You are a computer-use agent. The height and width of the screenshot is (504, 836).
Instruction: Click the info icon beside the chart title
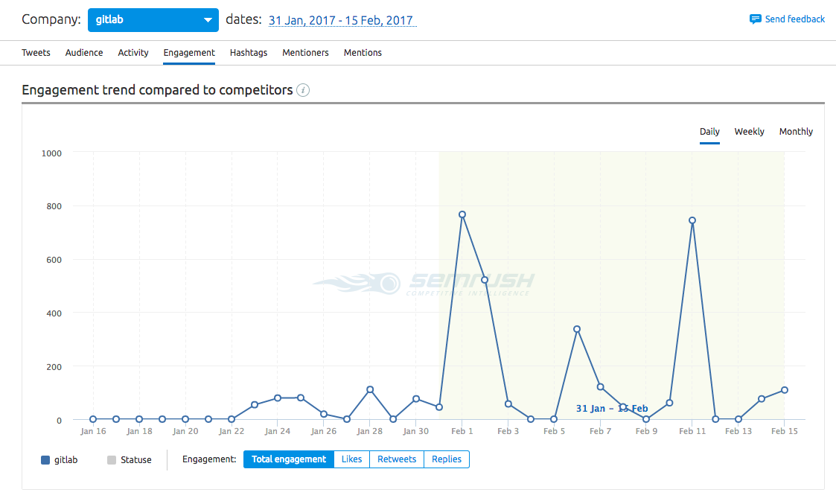click(x=303, y=90)
